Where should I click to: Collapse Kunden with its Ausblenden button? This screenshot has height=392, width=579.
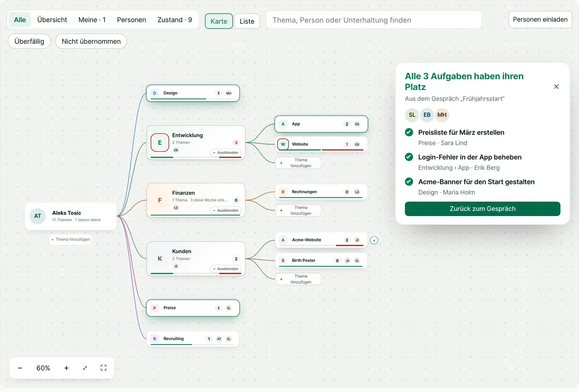[225, 269]
